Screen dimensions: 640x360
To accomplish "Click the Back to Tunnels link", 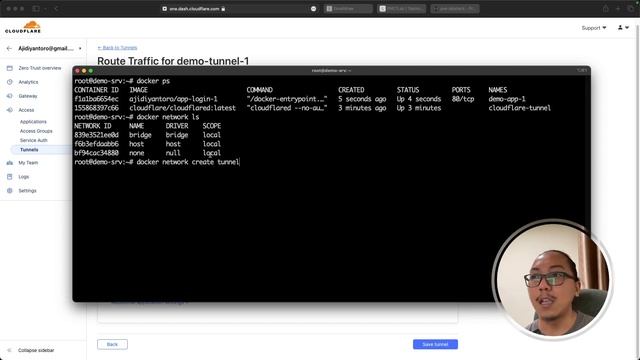I will [x=117, y=48].
